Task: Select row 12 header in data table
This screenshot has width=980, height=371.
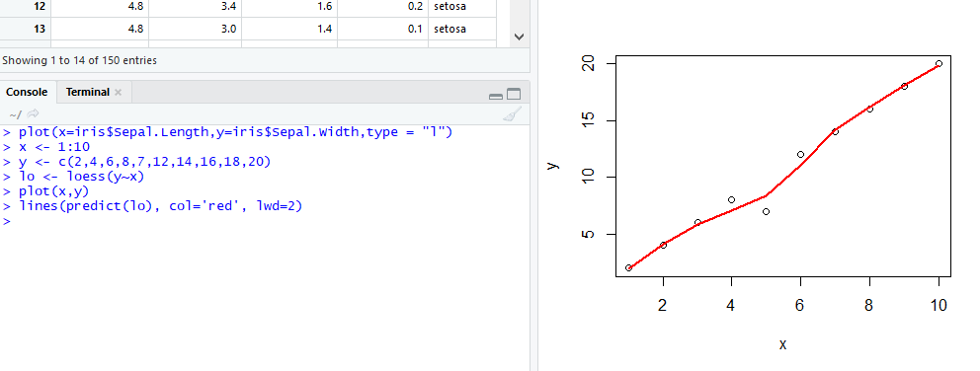Action: 25,8
